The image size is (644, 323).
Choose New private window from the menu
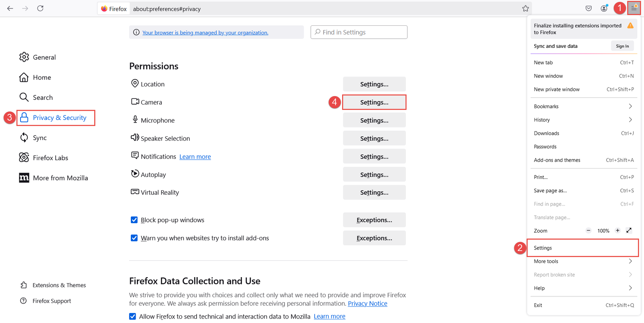click(x=583, y=89)
